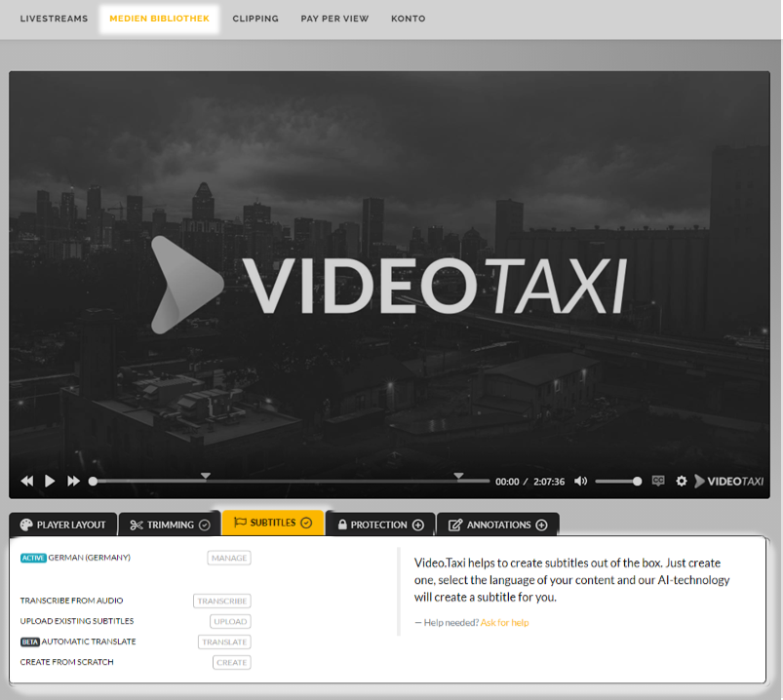Click the rewind playback icon
Image resolution: width=783 pixels, height=700 pixels.
pos(27,481)
